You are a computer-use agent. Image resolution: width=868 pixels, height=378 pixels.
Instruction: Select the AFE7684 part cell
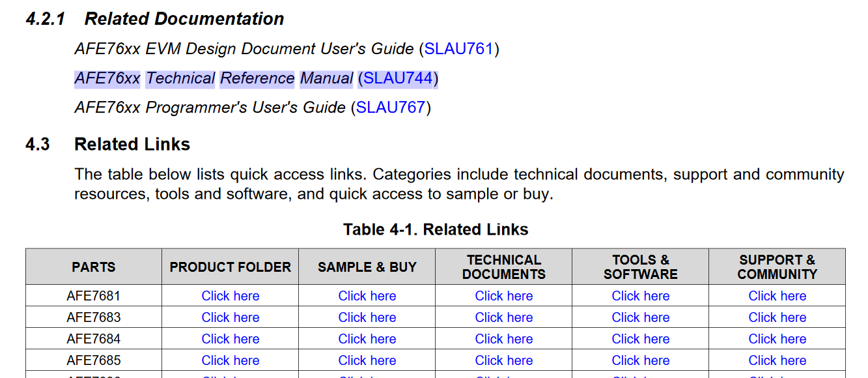click(x=94, y=339)
